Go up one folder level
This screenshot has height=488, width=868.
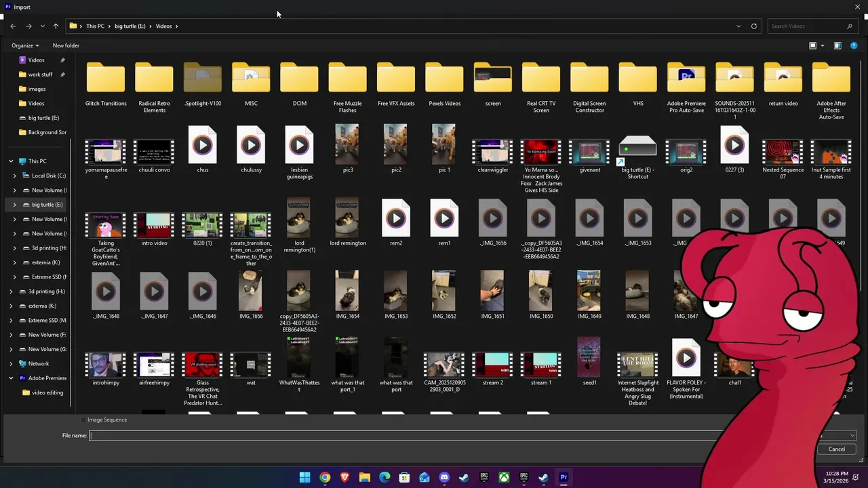(56, 26)
